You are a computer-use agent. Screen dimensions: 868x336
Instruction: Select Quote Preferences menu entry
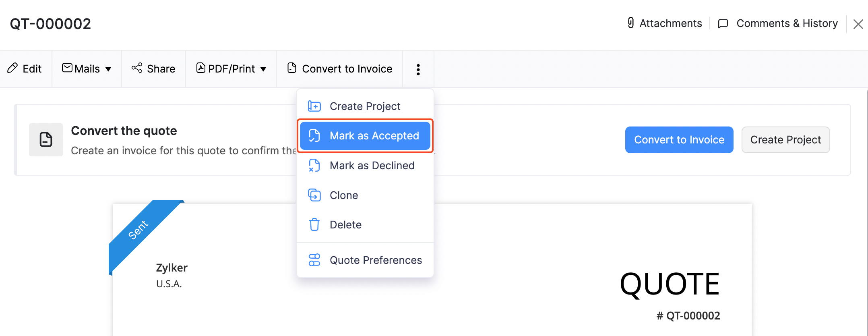(x=375, y=260)
